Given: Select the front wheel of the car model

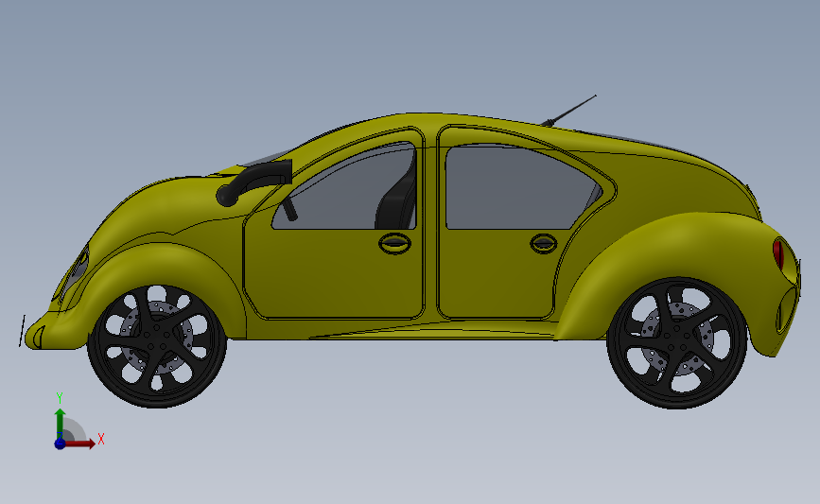Looking at the screenshot, I should click(157, 346).
